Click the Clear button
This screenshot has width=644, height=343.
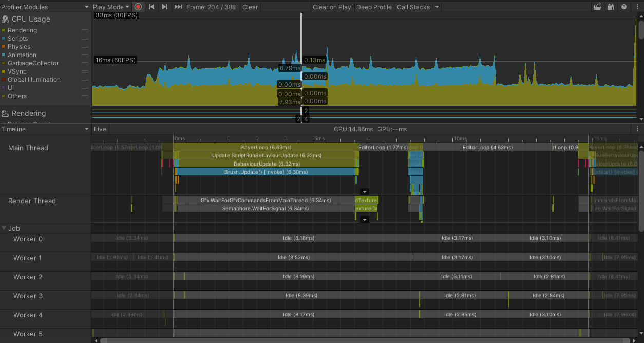coord(250,7)
